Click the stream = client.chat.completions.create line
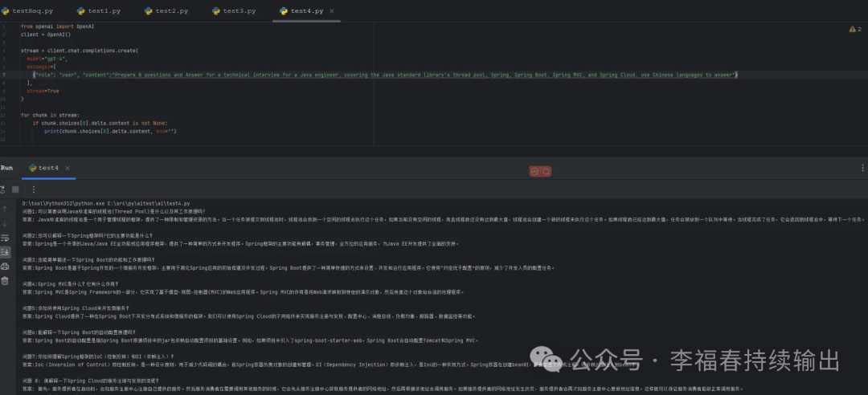Screen dimensions: 868x395 pos(79,51)
